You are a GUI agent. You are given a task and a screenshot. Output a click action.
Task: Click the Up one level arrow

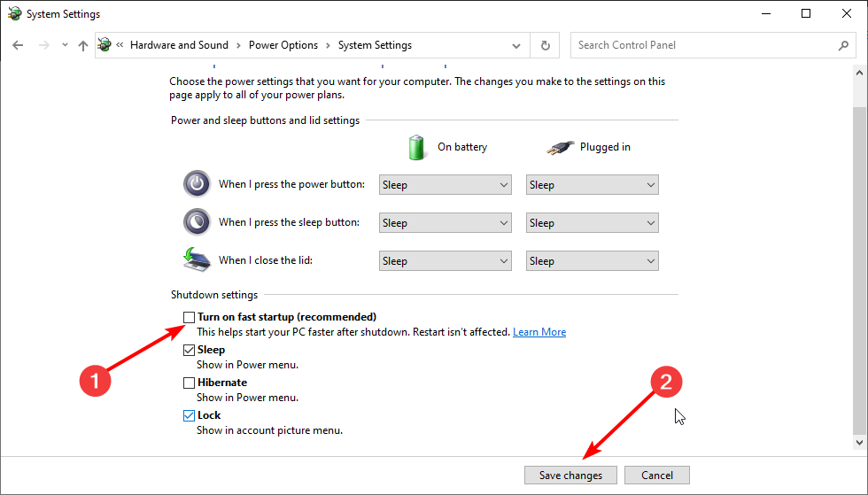tap(82, 45)
